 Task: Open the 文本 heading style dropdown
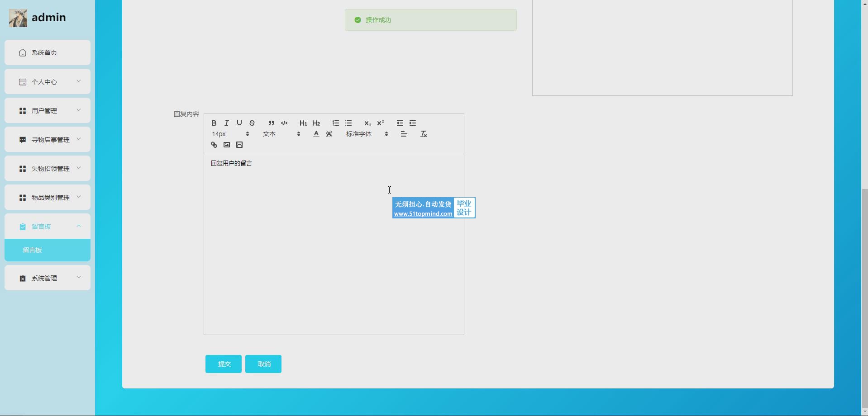[281, 134]
